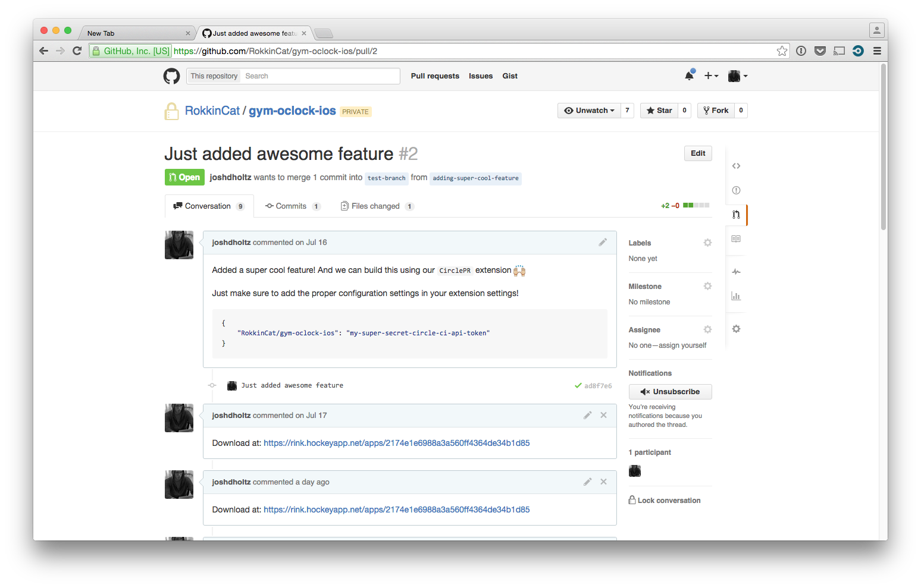Click the adding-super-cool-feature branch label
The image size is (921, 588).
pos(475,178)
